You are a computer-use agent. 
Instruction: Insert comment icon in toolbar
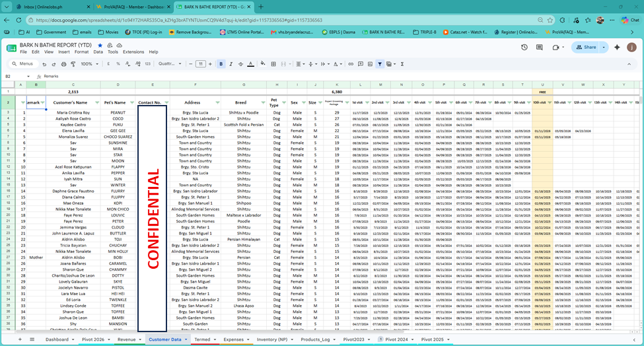point(361,64)
